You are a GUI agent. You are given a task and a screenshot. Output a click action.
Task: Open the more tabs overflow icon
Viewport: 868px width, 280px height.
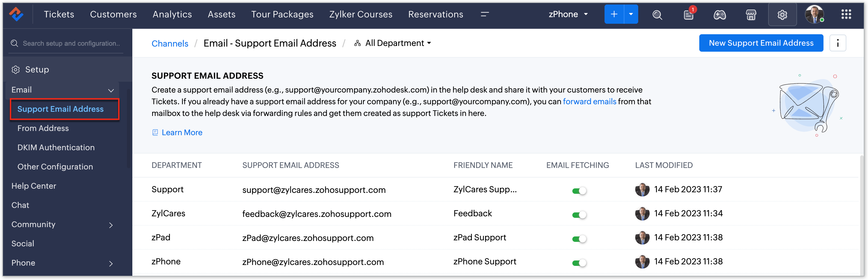(485, 14)
